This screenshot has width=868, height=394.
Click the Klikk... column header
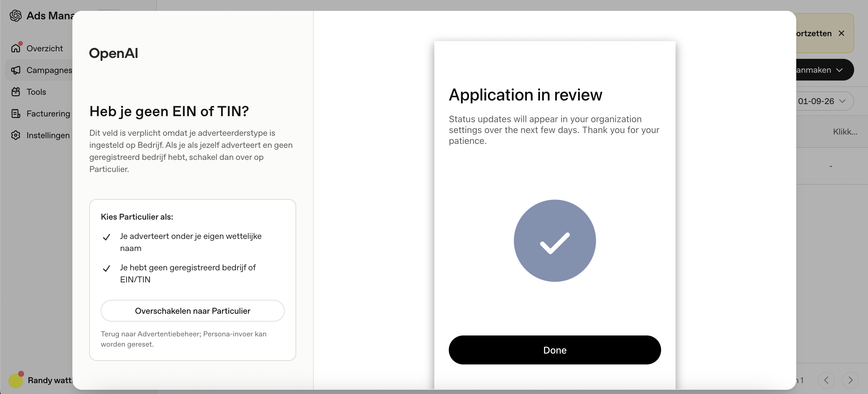845,132
